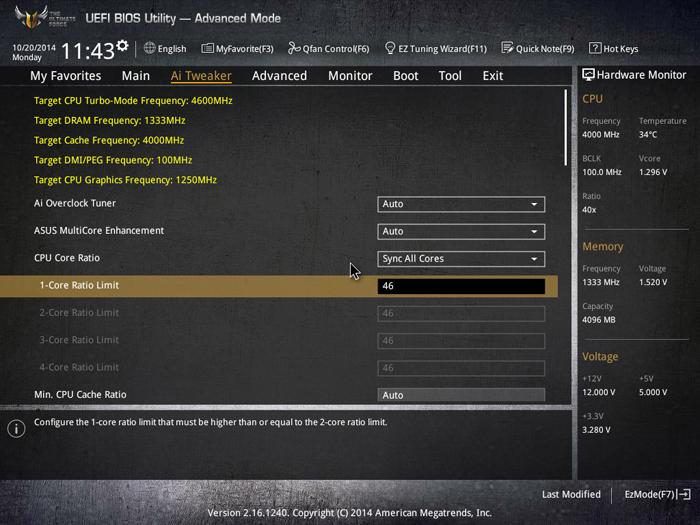Screen dimensions: 700x525
Task: Click the Min. CPU Cache Ratio label
Action: coord(80,395)
